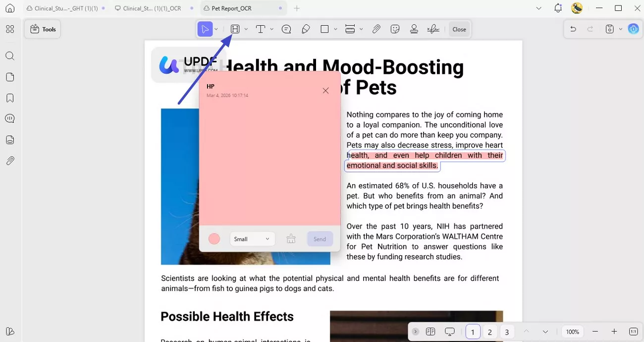The image size is (644, 342).
Task: Expand the highlight tool dropdown arrow
Action: click(x=246, y=29)
